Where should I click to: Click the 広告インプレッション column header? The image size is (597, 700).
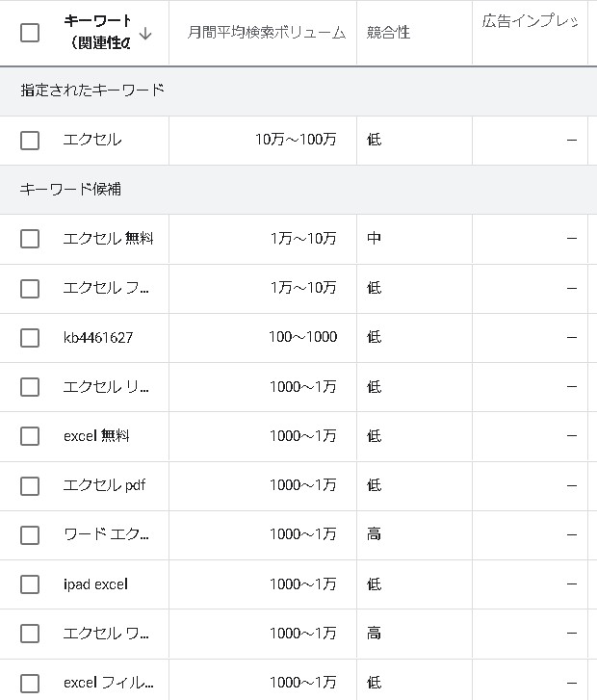[530, 21]
